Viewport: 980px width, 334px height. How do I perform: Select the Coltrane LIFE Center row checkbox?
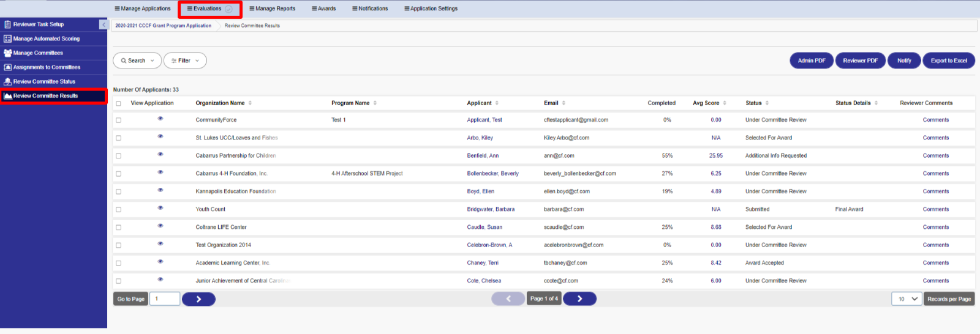tap(118, 228)
